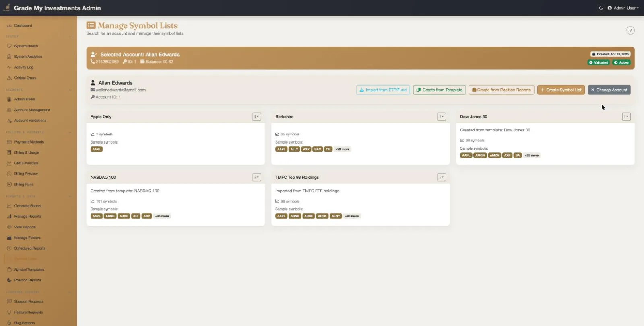Click the Scheduled Reports clock icon

point(9,248)
